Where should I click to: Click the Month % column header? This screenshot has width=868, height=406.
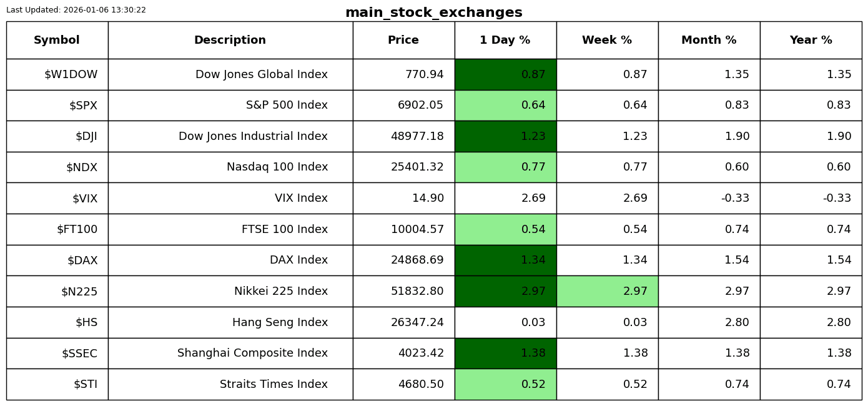pos(709,41)
